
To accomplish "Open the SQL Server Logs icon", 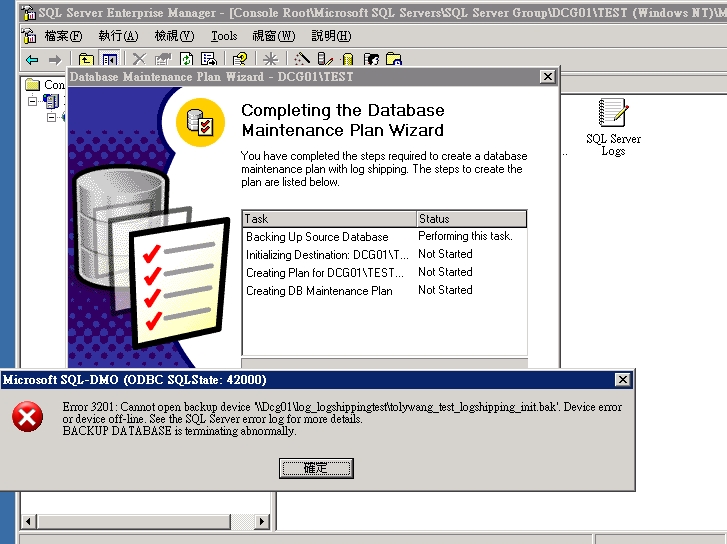I will click(613, 127).
